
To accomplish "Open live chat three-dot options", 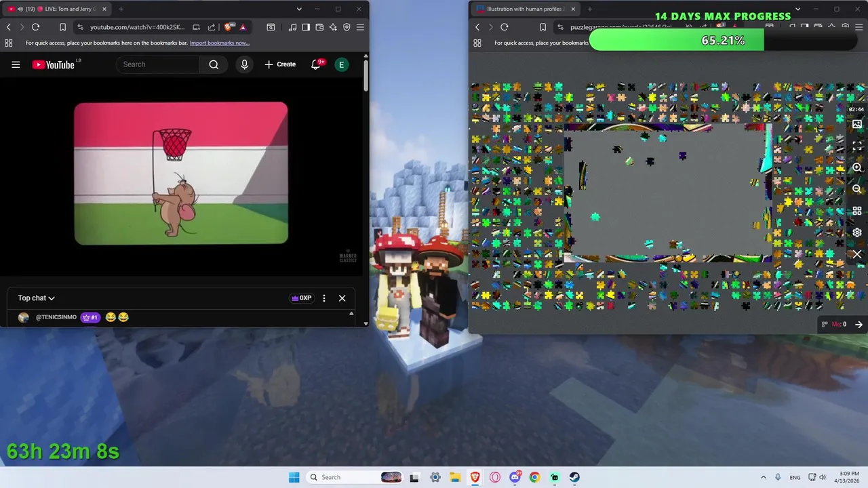I will pyautogui.click(x=324, y=298).
